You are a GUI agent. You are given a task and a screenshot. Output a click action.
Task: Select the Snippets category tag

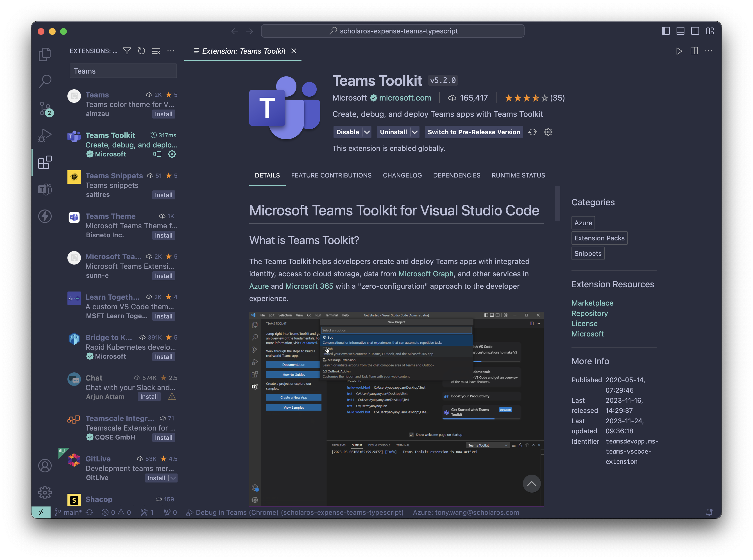coord(588,254)
